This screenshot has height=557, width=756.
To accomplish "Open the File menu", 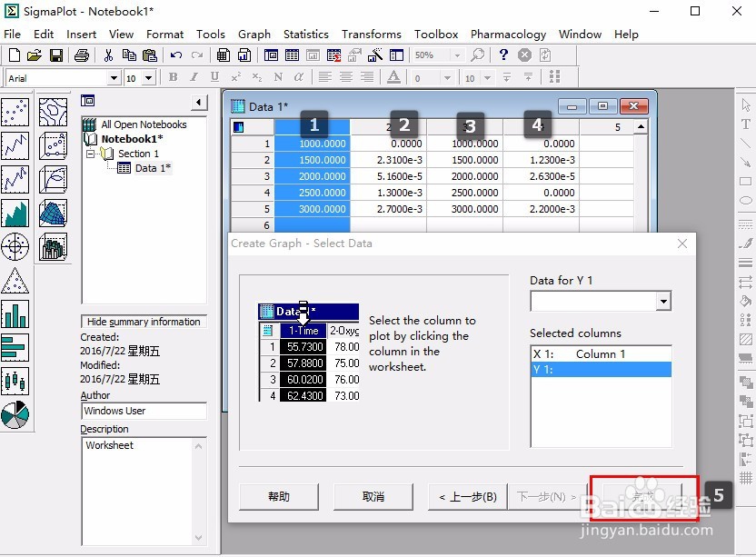I will [x=12, y=35].
